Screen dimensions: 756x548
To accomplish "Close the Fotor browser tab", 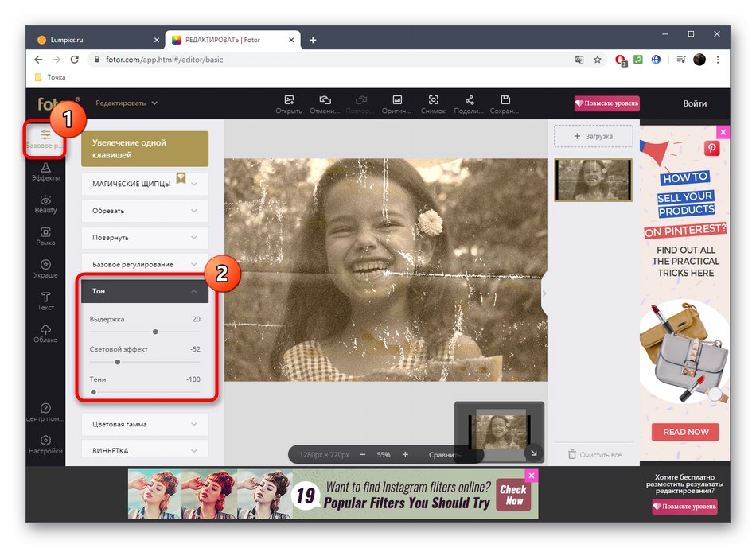I will 291,40.
